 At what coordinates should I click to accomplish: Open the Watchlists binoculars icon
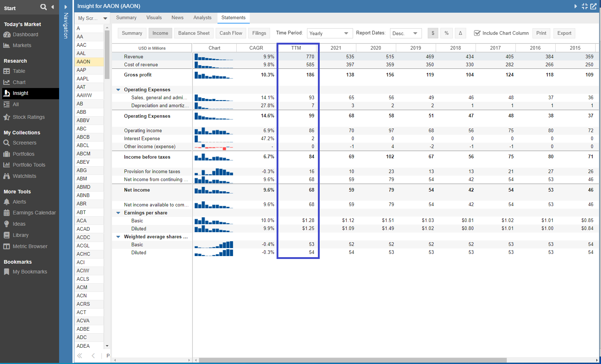(7, 176)
